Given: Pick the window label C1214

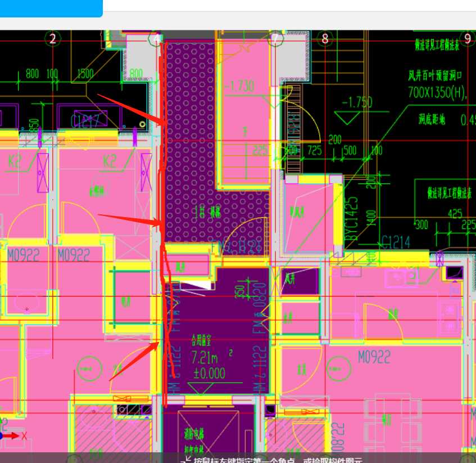Looking at the screenshot, I should pyautogui.click(x=396, y=242).
